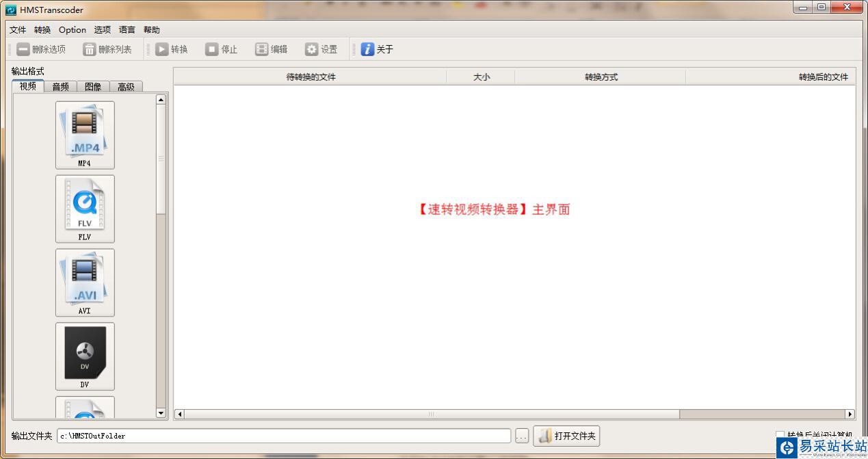Open the 文件 menu

[x=18, y=30]
